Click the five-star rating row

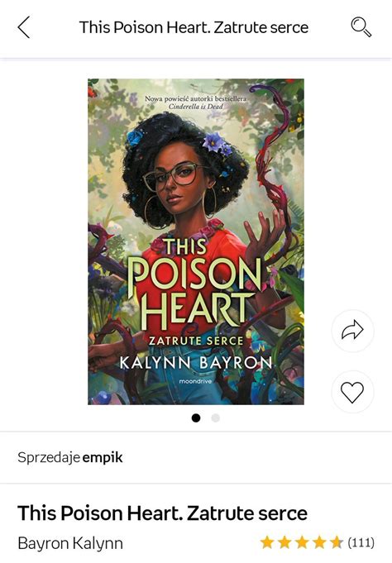(x=318, y=542)
